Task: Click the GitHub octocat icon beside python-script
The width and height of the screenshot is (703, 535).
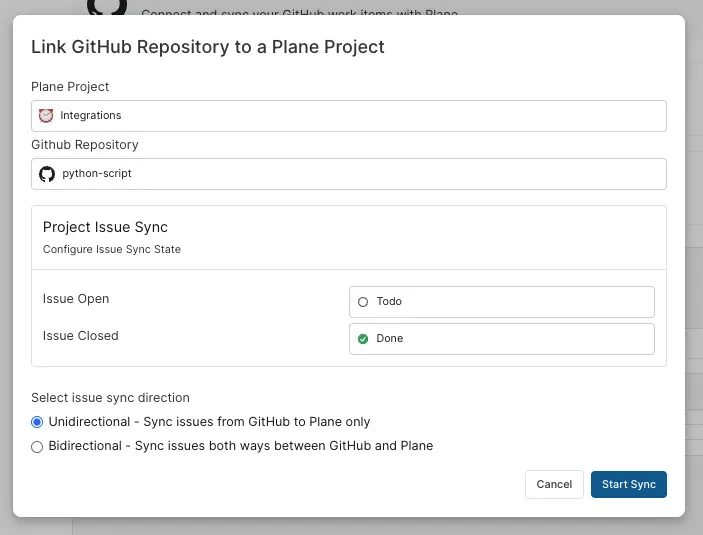Action: 46,174
